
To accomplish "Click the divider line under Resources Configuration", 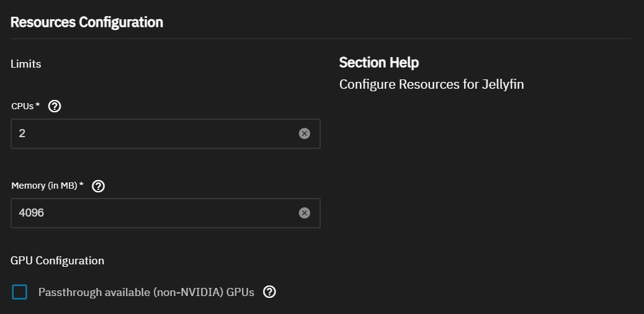I will click(x=320, y=38).
